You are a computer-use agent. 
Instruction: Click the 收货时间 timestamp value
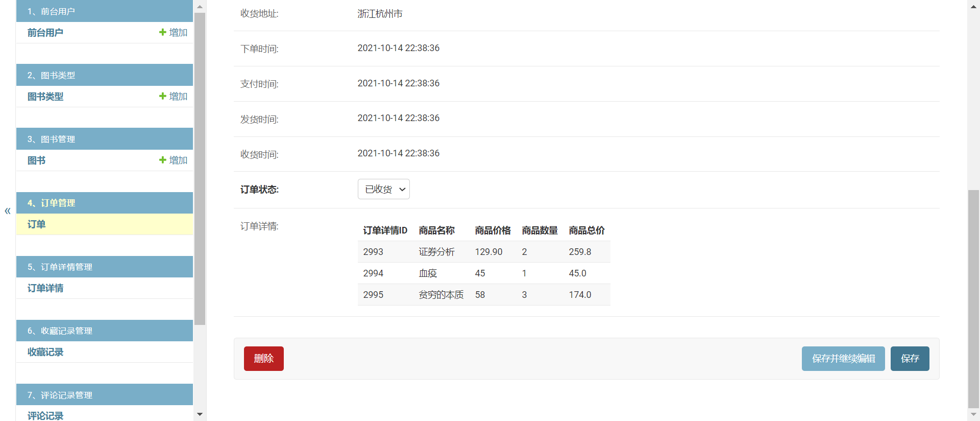click(399, 153)
